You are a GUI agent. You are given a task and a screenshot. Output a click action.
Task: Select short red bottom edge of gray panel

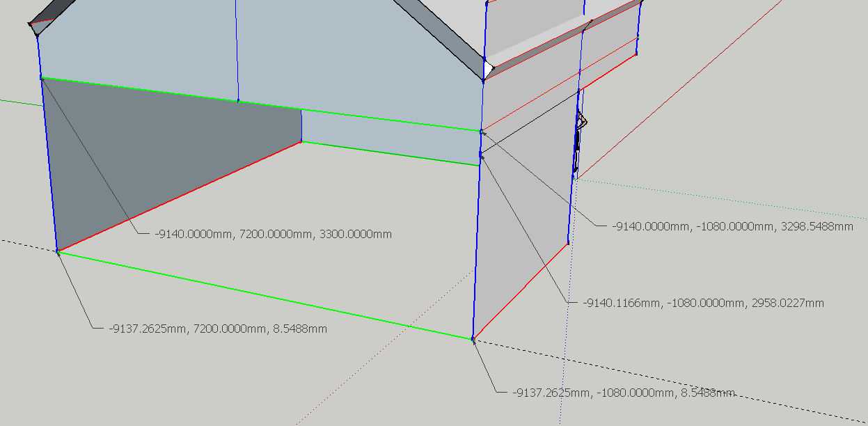521,291
